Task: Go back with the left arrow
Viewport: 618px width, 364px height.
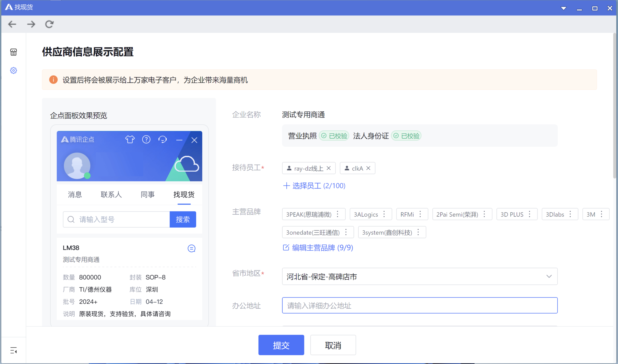Action: point(12,24)
